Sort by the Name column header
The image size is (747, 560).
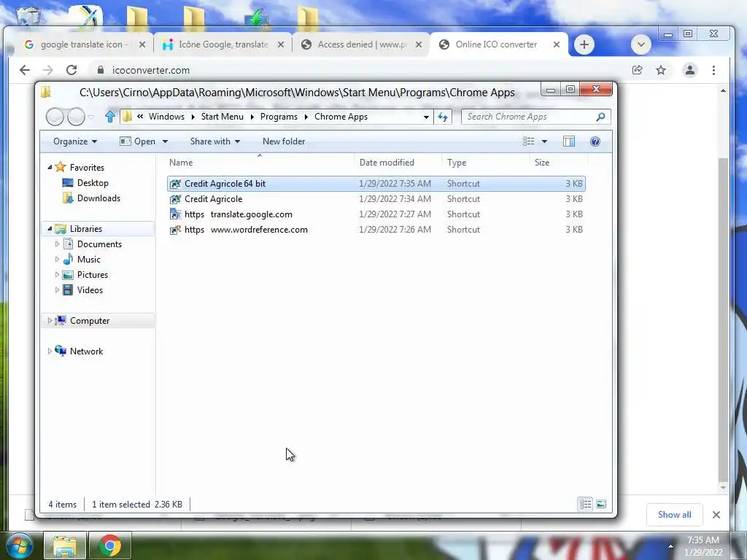click(260, 163)
